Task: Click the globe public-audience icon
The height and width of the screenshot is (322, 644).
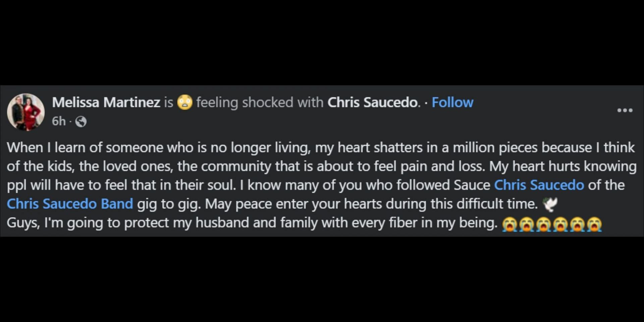Action: (81, 121)
